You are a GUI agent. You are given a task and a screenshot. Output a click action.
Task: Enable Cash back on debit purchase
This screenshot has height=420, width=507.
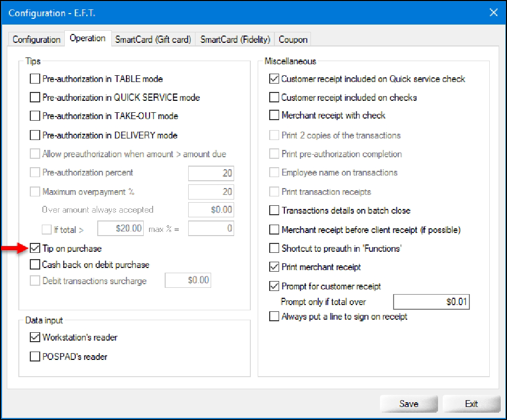click(x=35, y=265)
